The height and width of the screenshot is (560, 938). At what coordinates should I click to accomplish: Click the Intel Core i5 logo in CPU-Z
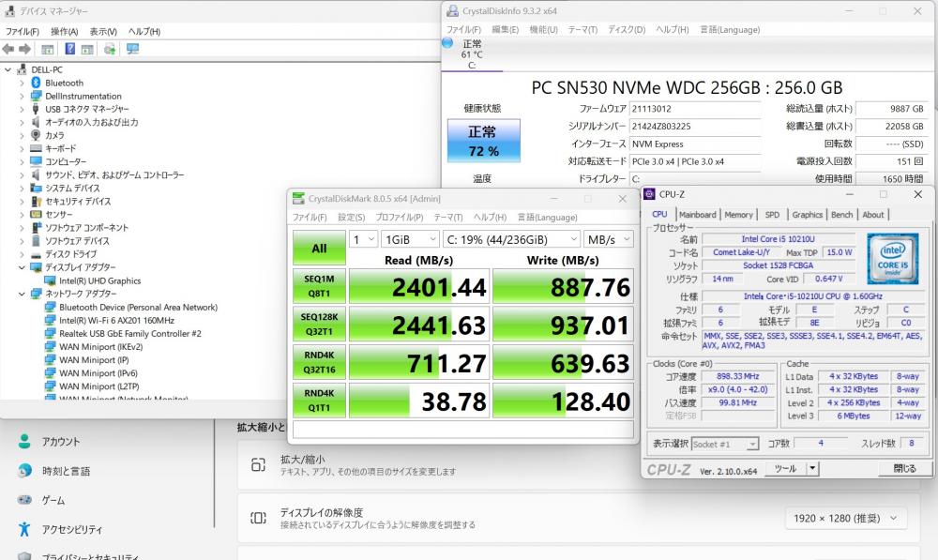pyautogui.click(x=893, y=259)
